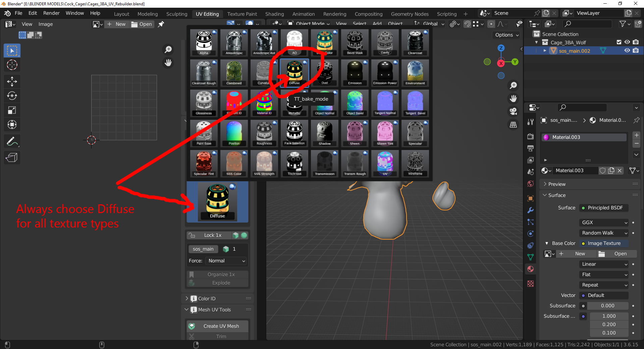Open the Window menu
The width and height of the screenshot is (644, 349).
tap(75, 13)
